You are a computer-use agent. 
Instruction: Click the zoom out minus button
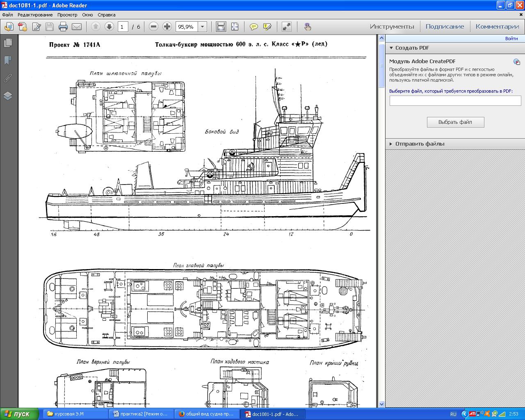[153, 27]
